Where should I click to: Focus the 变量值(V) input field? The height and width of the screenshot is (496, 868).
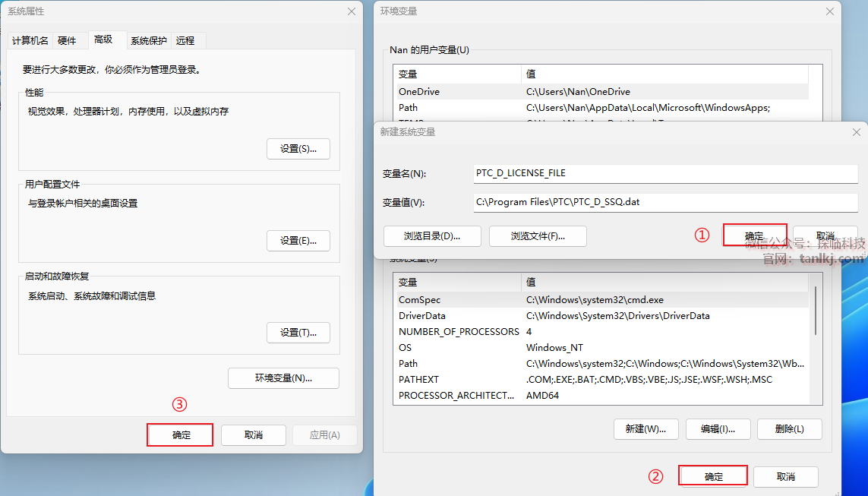(x=666, y=202)
